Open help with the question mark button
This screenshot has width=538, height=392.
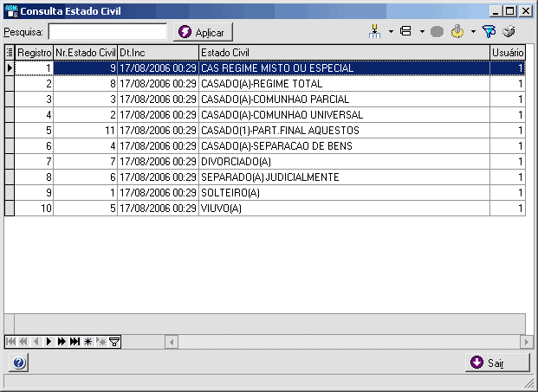[19, 363]
